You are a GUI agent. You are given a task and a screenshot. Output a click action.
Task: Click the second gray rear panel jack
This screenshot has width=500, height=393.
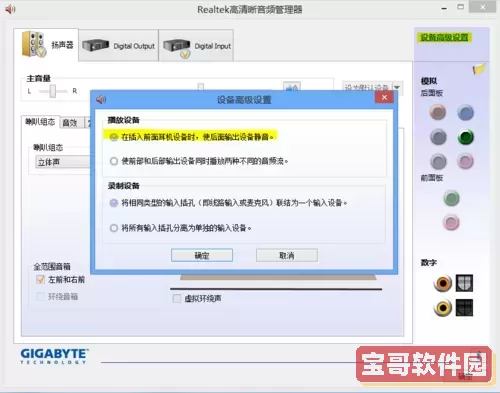tap(438, 162)
